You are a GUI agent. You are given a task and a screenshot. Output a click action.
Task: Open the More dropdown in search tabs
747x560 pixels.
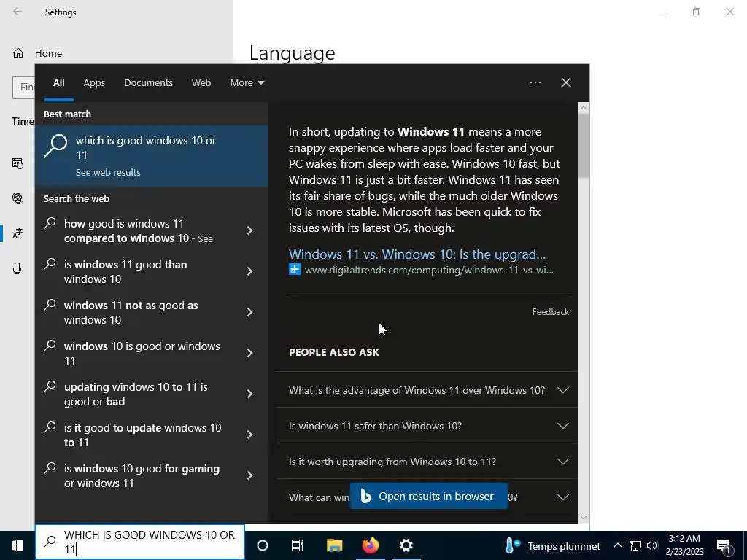coord(247,83)
